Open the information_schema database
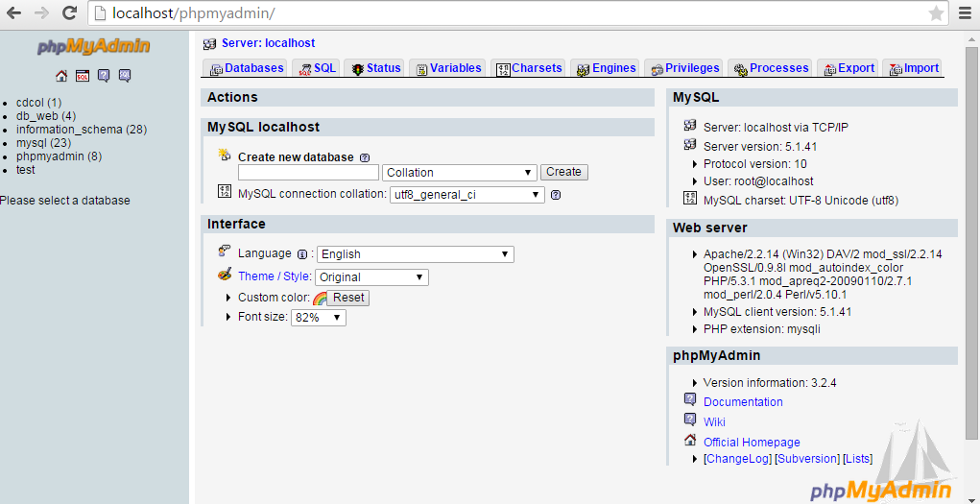The height and width of the screenshot is (504, 980). coord(82,130)
